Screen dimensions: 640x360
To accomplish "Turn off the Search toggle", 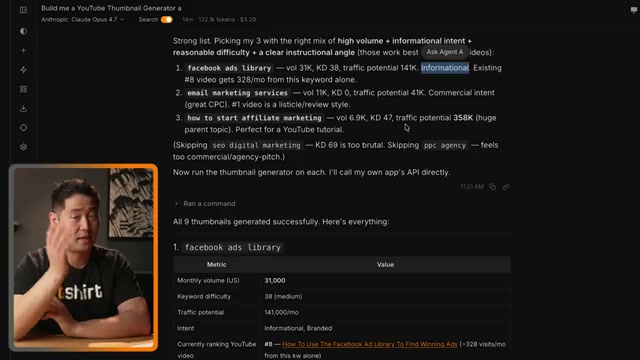I will [x=167, y=20].
